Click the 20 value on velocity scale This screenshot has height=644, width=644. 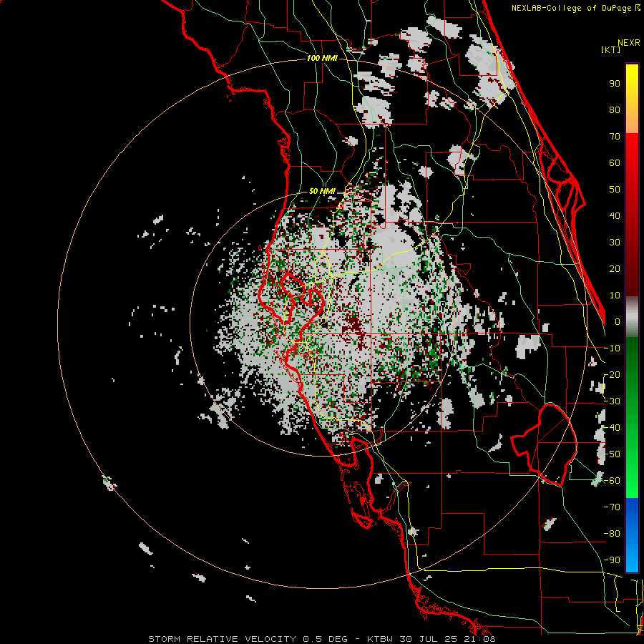(615, 269)
